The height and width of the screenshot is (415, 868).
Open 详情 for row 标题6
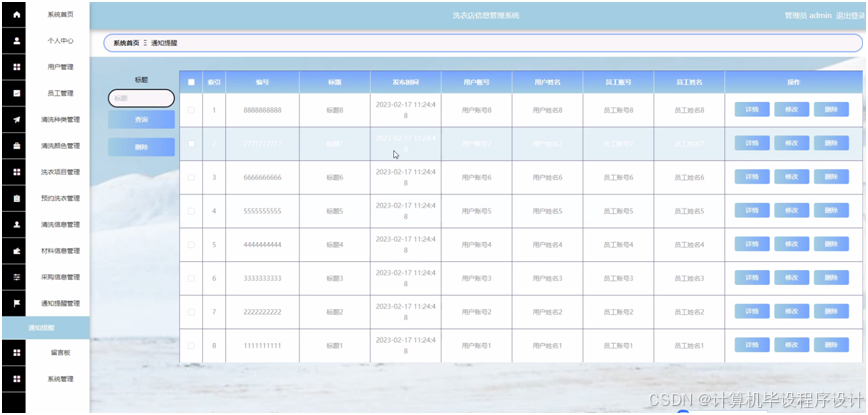point(752,177)
